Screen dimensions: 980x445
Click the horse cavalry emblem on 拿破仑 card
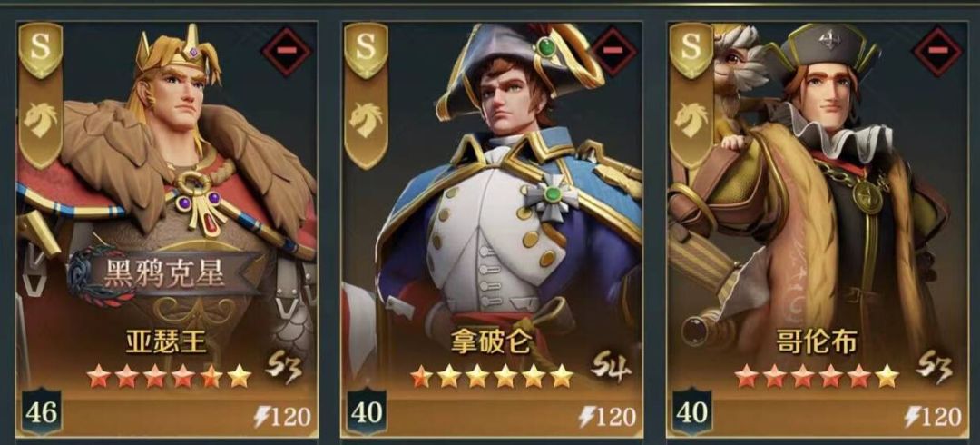pyautogui.click(x=367, y=120)
